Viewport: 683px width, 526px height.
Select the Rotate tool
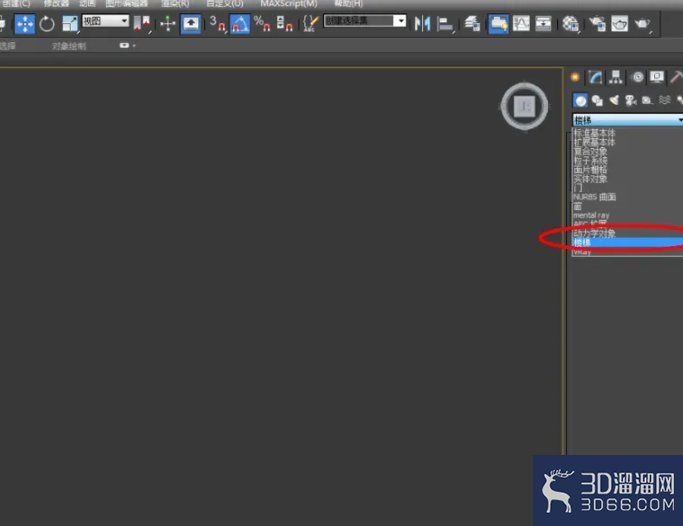(47, 23)
